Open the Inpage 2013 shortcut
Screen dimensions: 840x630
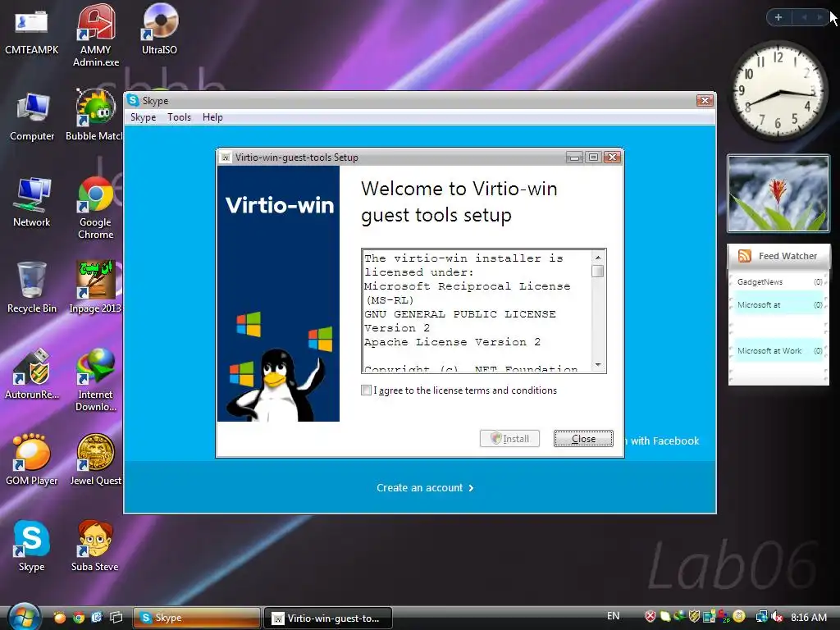coord(95,288)
